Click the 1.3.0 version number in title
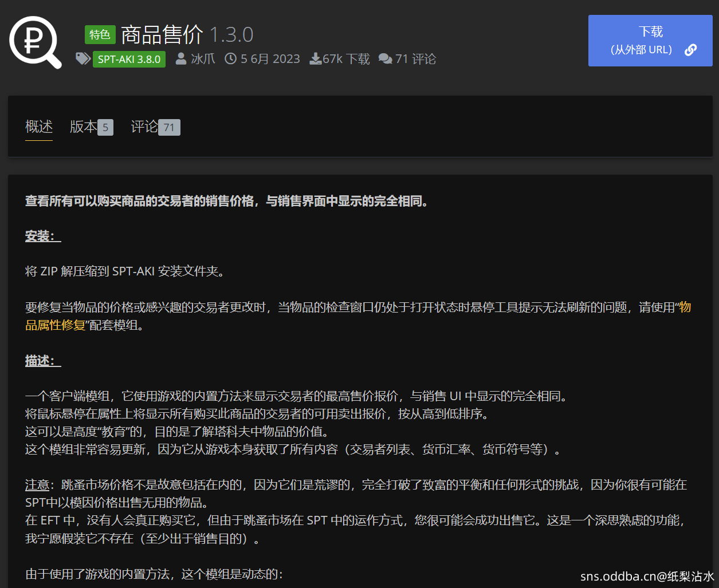 pos(231,35)
